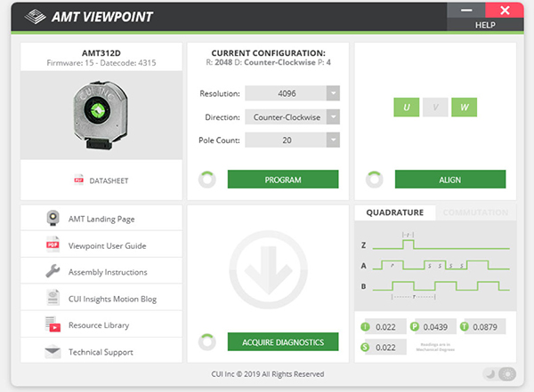Click the AMT312D encoder product image
This screenshot has height=392, width=534.
pyautogui.click(x=101, y=115)
